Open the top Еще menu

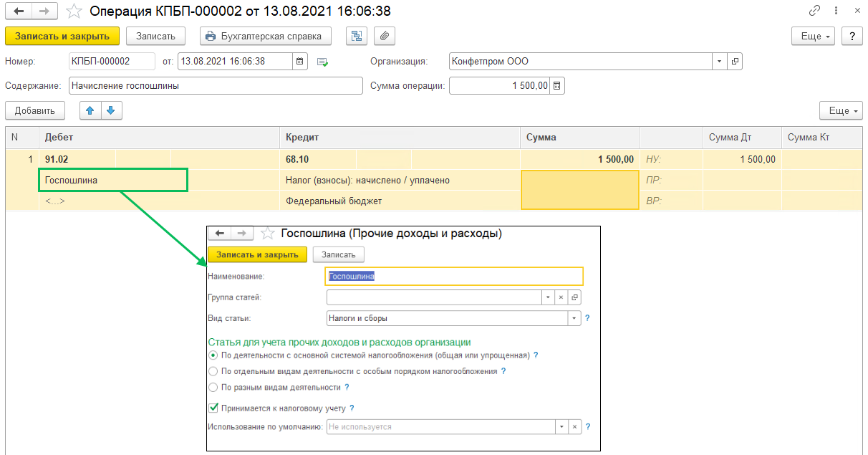click(814, 37)
